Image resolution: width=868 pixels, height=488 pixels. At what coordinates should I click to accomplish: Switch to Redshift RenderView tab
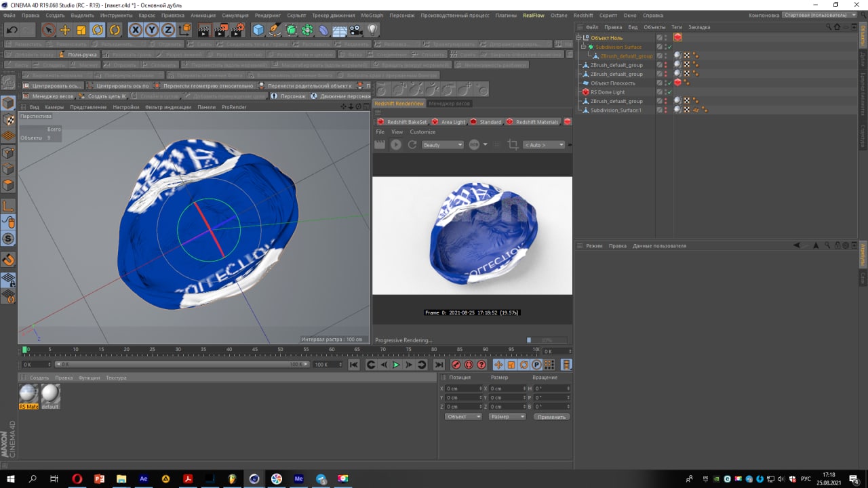(x=399, y=103)
